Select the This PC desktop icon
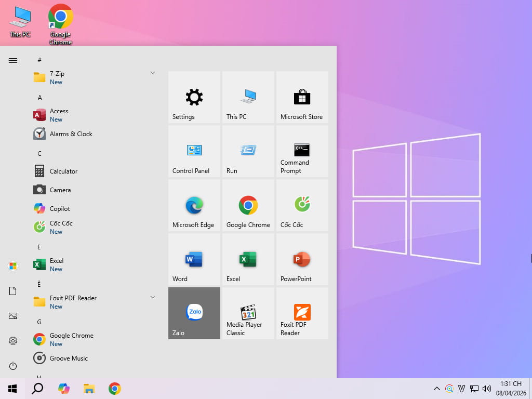The width and height of the screenshot is (532, 399). 20,22
